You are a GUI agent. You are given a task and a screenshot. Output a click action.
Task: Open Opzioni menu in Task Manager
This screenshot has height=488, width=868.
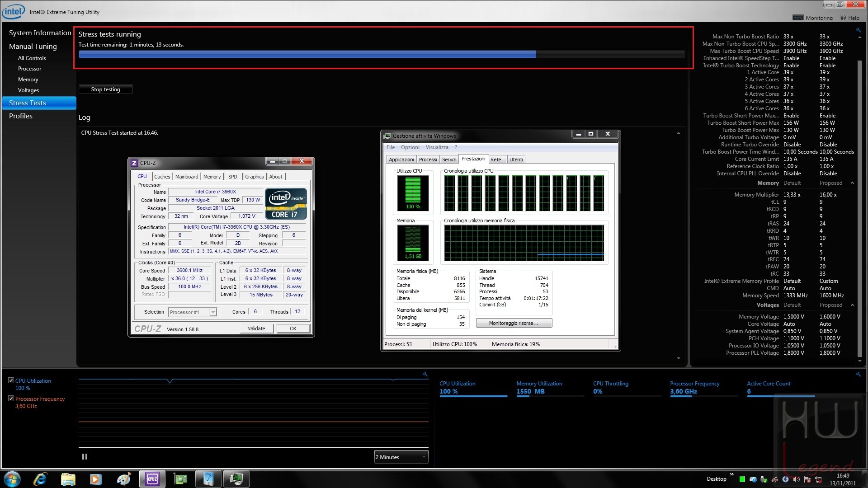pos(410,147)
